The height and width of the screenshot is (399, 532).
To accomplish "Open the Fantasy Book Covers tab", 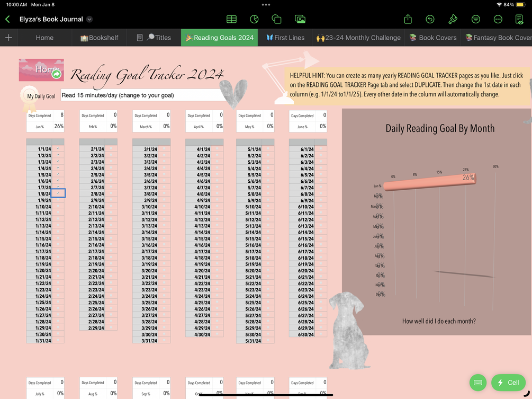I will [497, 38].
